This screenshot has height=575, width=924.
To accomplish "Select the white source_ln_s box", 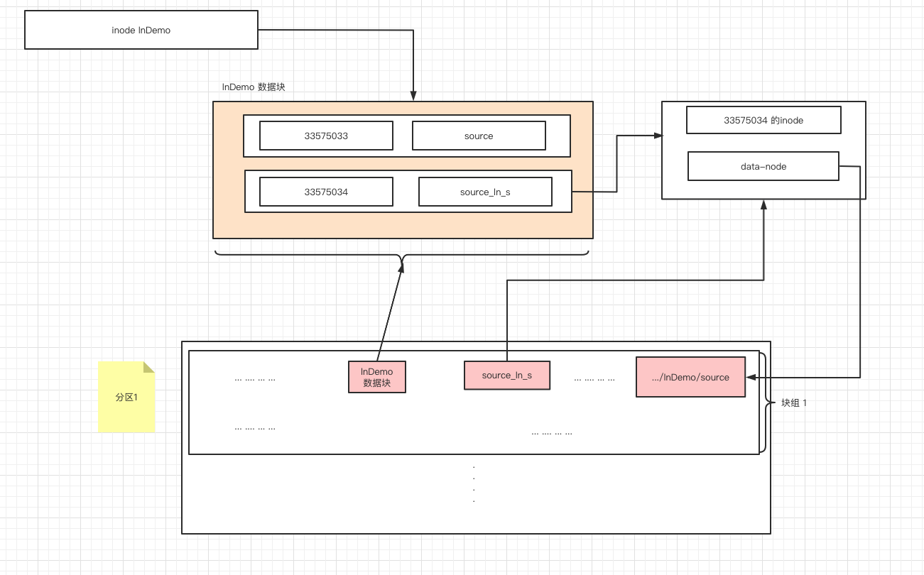I will pyautogui.click(x=485, y=192).
